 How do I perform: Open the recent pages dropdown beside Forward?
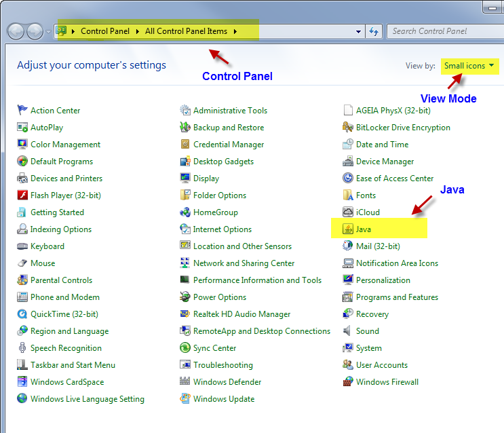coord(48,31)
